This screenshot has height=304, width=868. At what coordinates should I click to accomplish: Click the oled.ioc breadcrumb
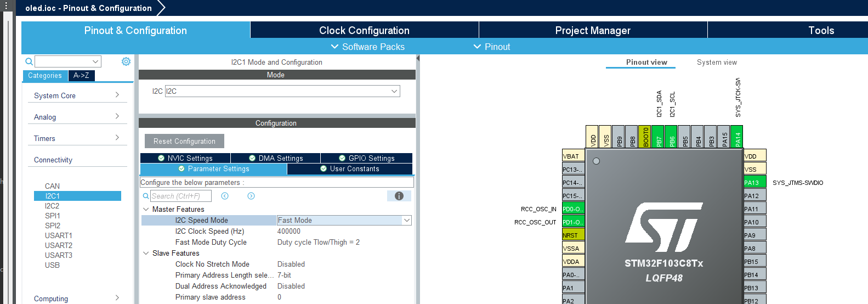(x=88, y=8)
